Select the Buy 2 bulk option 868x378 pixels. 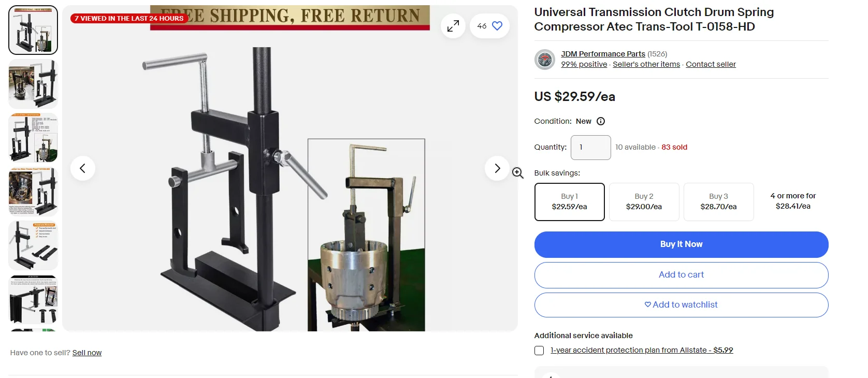644,202
